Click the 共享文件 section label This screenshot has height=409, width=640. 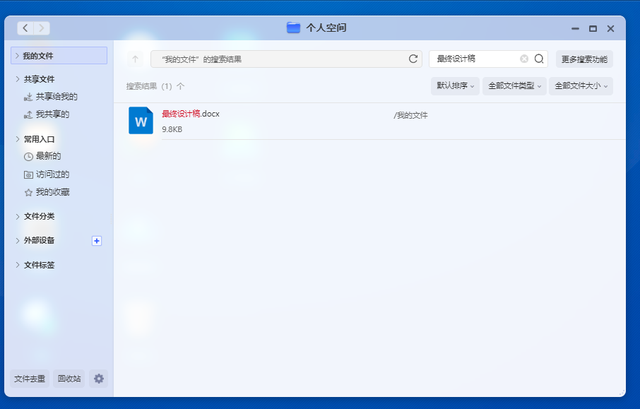coord(39,79)
